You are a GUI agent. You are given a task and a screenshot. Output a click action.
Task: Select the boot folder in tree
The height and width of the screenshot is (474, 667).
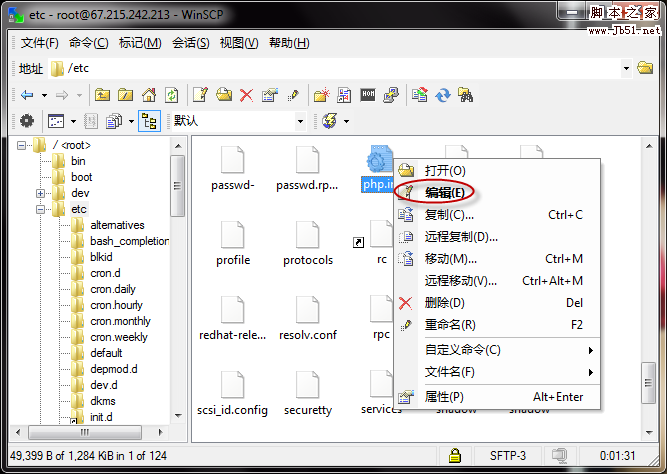(x=81, y=177)
